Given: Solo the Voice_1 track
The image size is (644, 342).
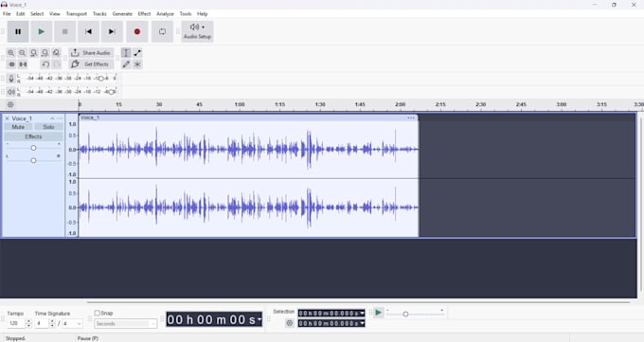Looking at the screenshot, I should click(x=48, y=127).
